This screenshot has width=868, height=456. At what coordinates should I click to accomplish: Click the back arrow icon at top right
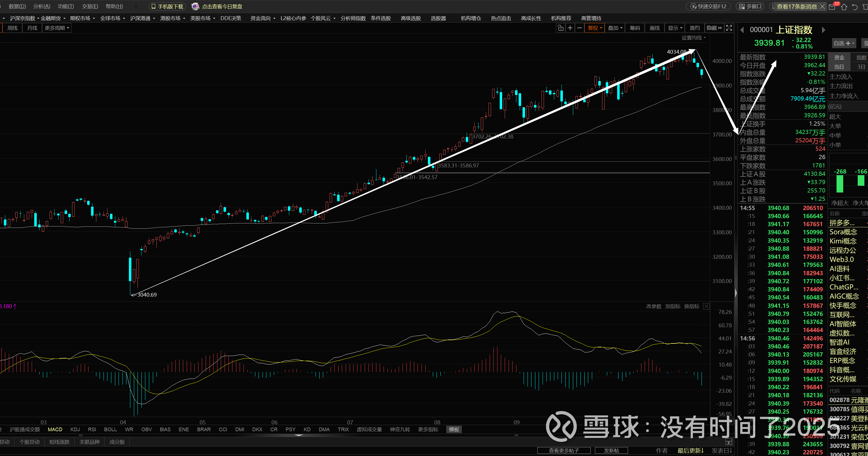click(855, 6)
